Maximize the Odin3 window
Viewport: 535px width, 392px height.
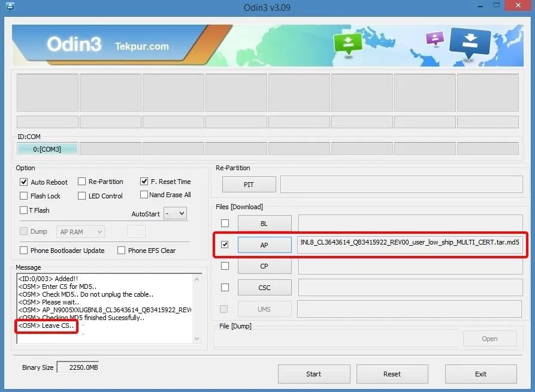(497, 5)
